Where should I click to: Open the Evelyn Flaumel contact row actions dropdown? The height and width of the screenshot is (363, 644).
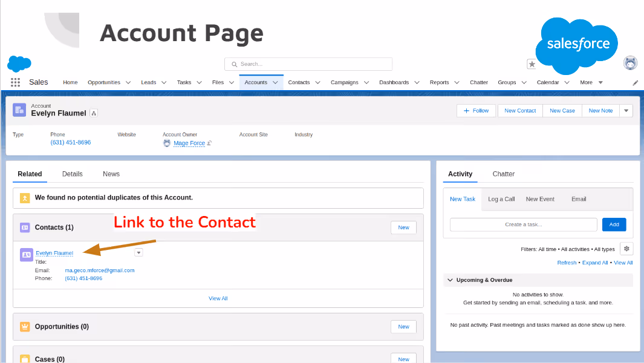click(x=138, y=252)
